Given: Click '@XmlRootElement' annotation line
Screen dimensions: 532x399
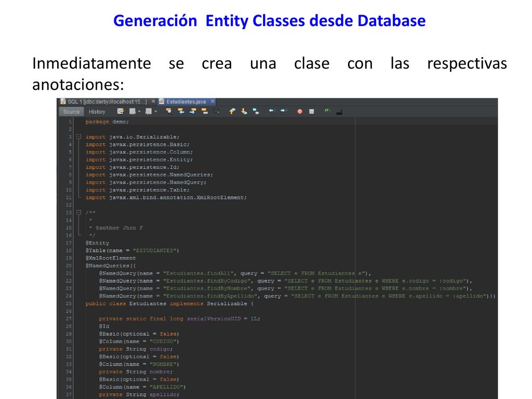Looking at the screenshot, I should [111, 258].
